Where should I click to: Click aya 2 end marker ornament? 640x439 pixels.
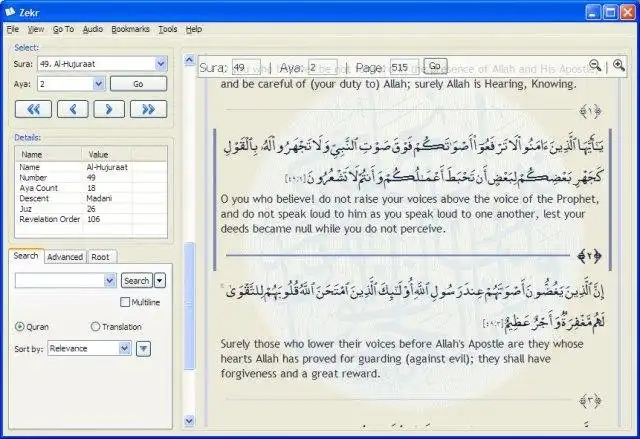pos(589,256)
